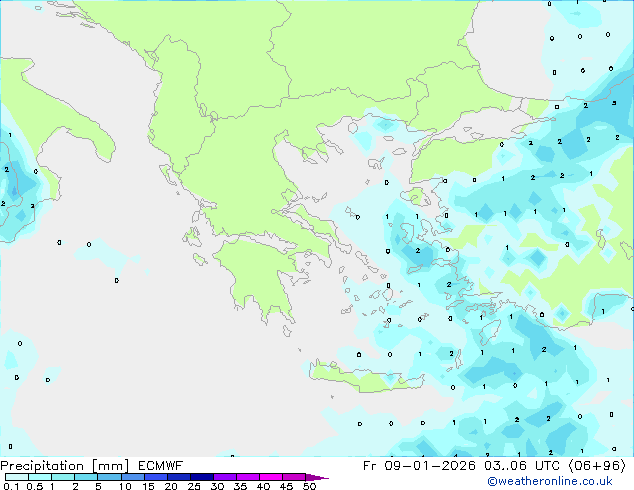Click the legend label '20'
The height and width of the screenshot is (490, 634).
171,486
